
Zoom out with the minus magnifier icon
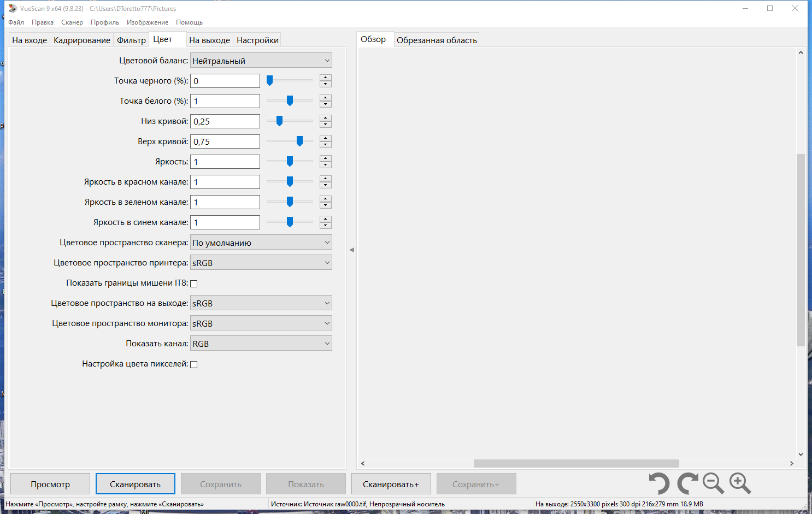pos(713,483)
